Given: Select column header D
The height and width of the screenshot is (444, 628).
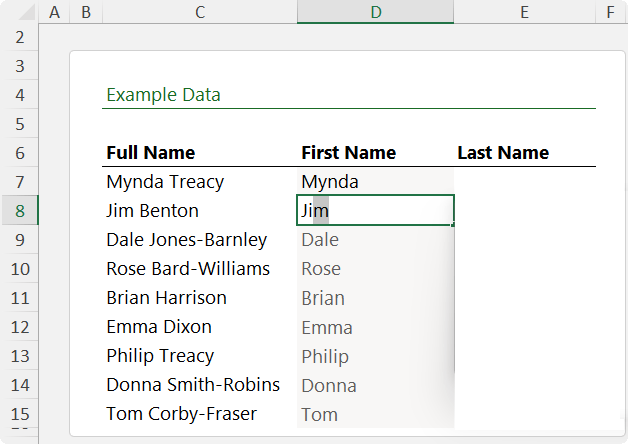Looking at the screenshot, I should (x=375, y=12).
